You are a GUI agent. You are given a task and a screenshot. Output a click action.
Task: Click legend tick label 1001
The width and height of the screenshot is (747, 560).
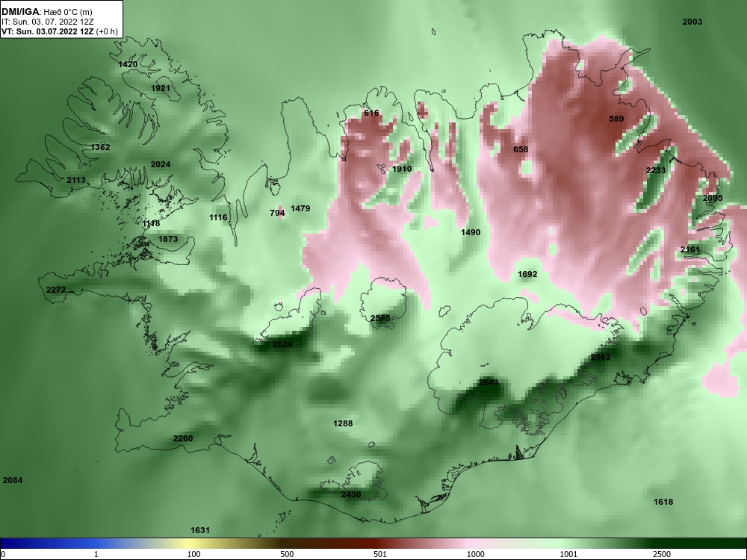[x=568, y=554]
